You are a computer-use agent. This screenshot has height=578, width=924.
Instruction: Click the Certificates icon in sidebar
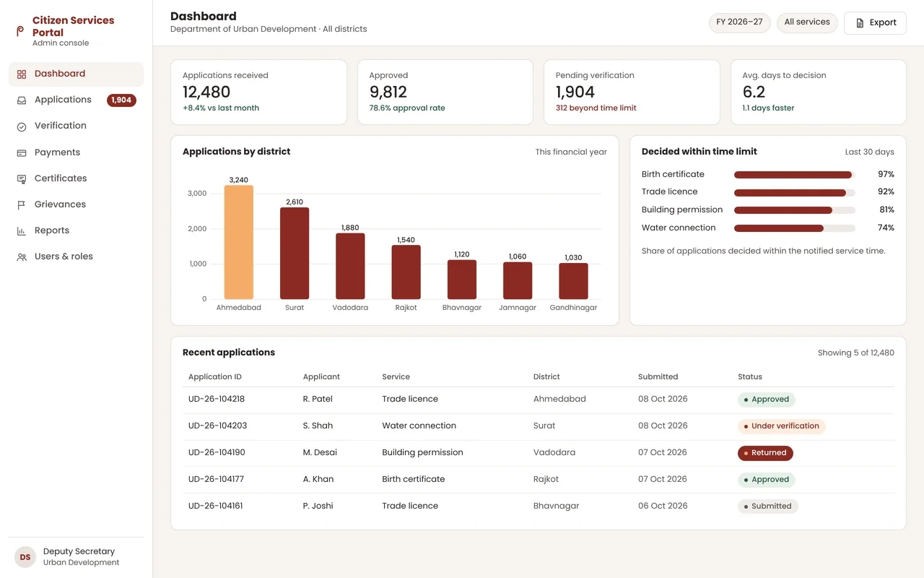pyautogui.click(x=22, y=179)
